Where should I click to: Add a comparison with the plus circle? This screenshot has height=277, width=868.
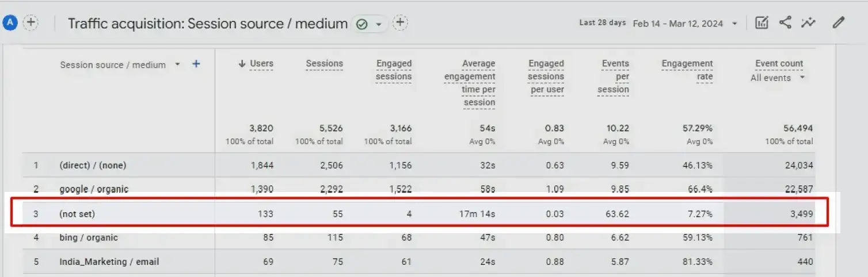[31, 23]
